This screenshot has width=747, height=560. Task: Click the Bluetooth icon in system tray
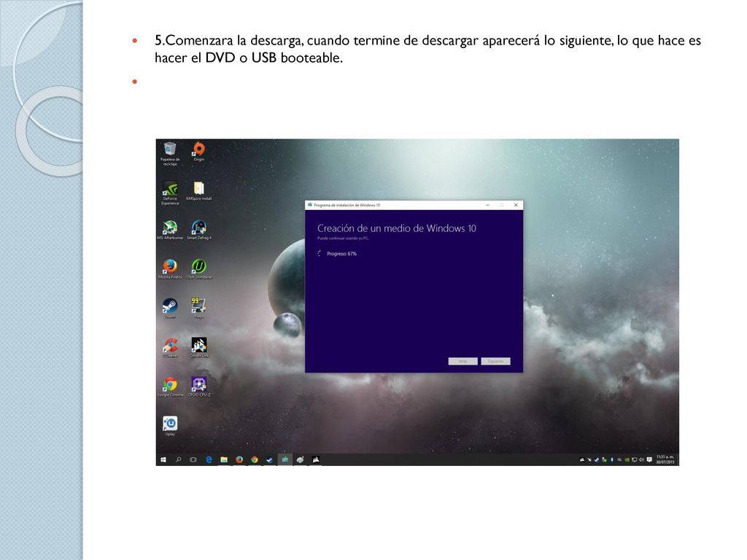pos(612,459)
